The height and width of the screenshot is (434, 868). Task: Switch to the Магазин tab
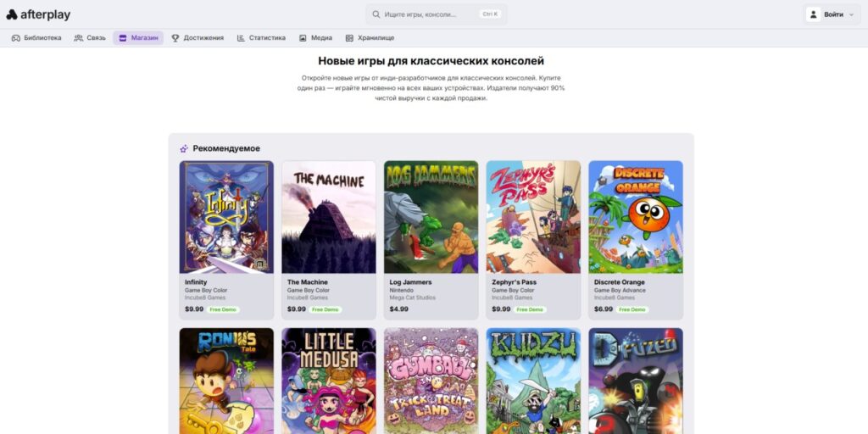click(x=138, y=38)
